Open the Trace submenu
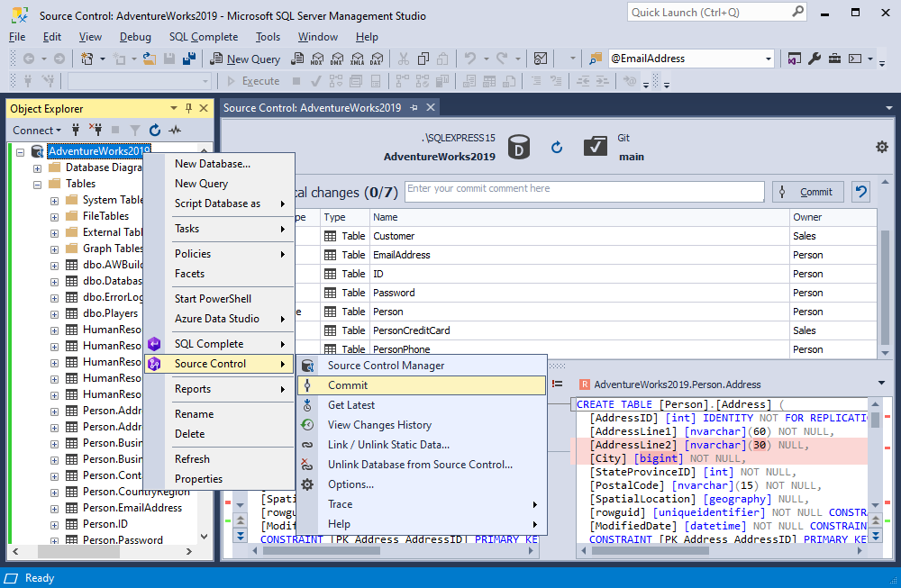Screen dimensions: 901x588 pyautogui.click(x=421, y=504)
